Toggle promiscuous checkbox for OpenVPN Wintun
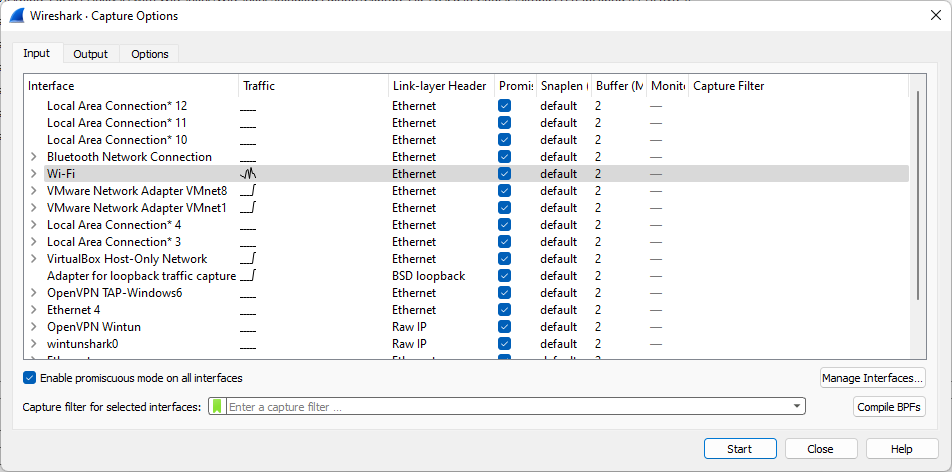This screenshot has height=472, width=952. (505, 327)
